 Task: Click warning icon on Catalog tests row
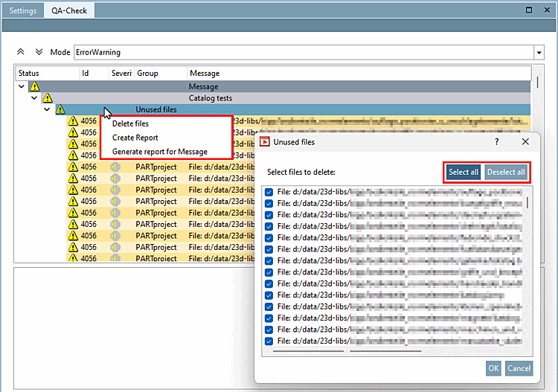coord(48,97)
